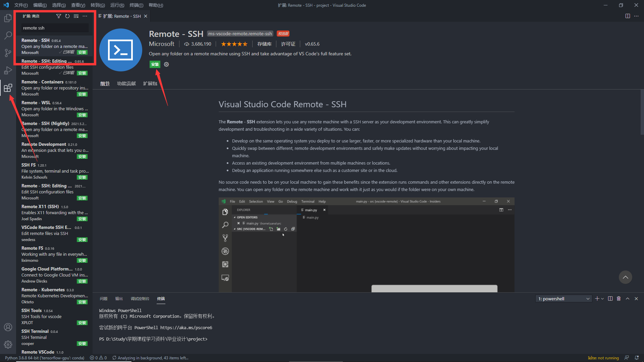Open the feedback icon in status bar
Viewport: 644px width, 362px height.
[x=627, y=358]
